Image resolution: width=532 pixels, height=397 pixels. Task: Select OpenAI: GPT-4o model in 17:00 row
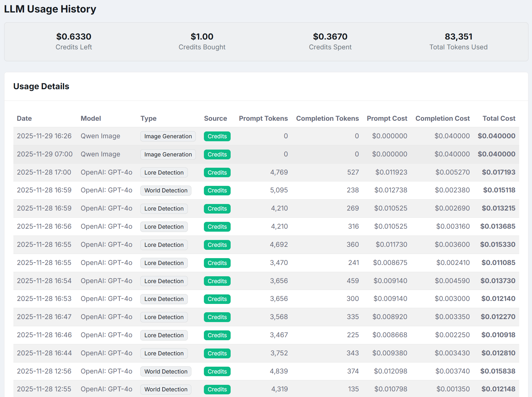[x=106, y=172]
